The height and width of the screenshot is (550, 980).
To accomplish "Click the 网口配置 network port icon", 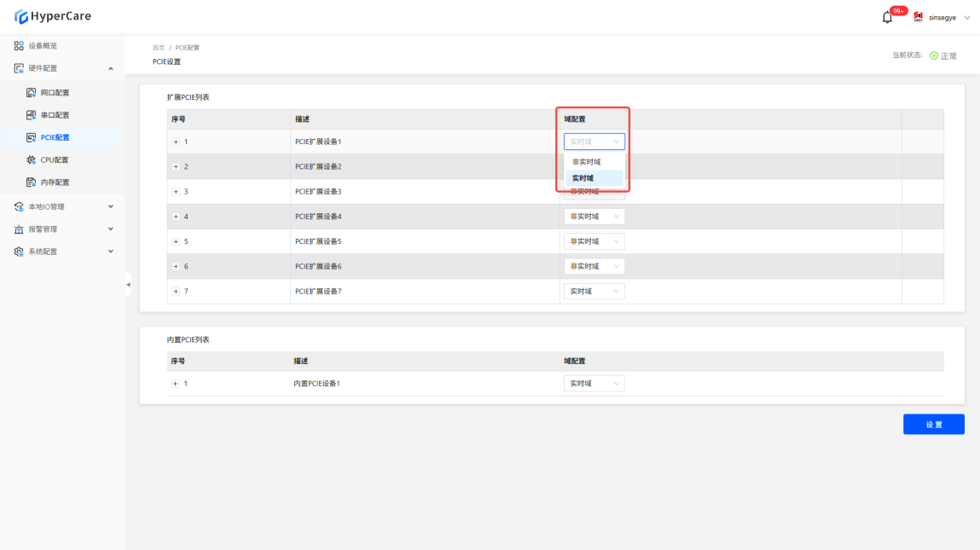I will (31, 92).
